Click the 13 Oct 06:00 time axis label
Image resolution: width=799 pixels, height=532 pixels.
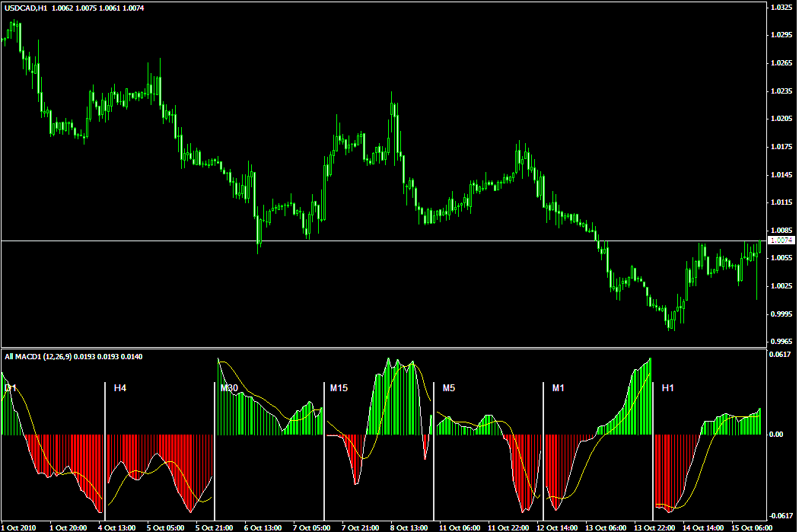606,528
